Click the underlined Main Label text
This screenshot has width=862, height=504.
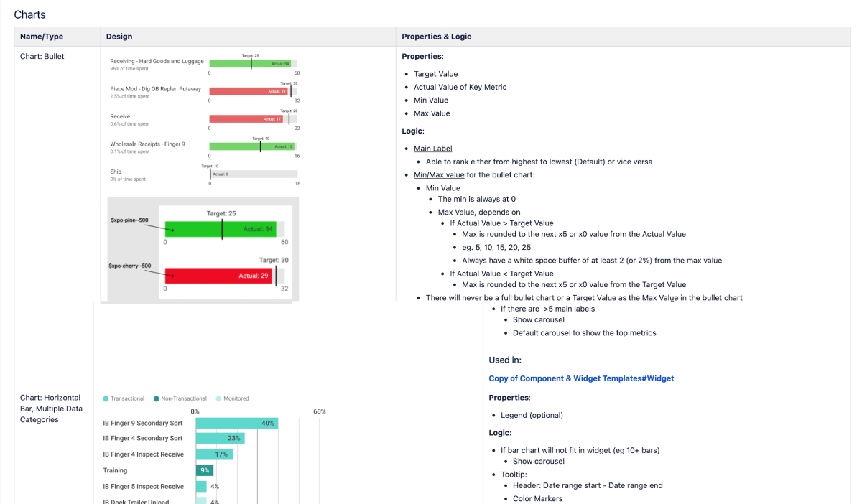(x=432, y=149)
